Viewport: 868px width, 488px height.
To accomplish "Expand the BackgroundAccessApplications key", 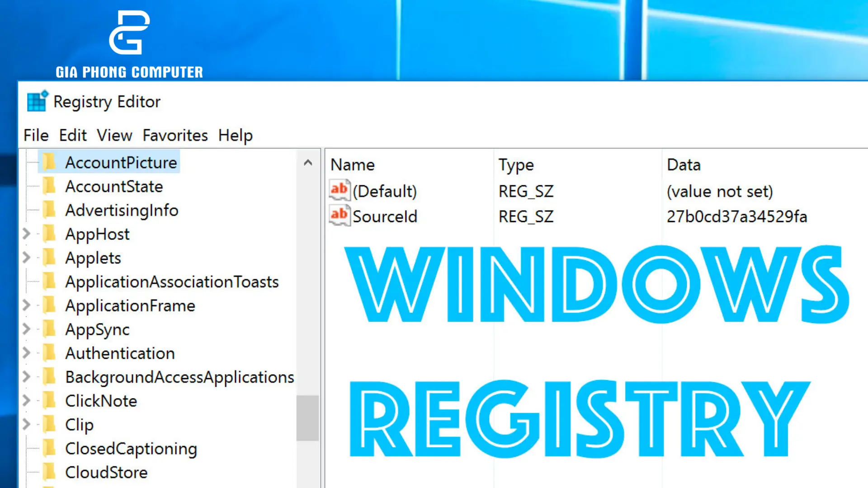I will tap(26, 377).
